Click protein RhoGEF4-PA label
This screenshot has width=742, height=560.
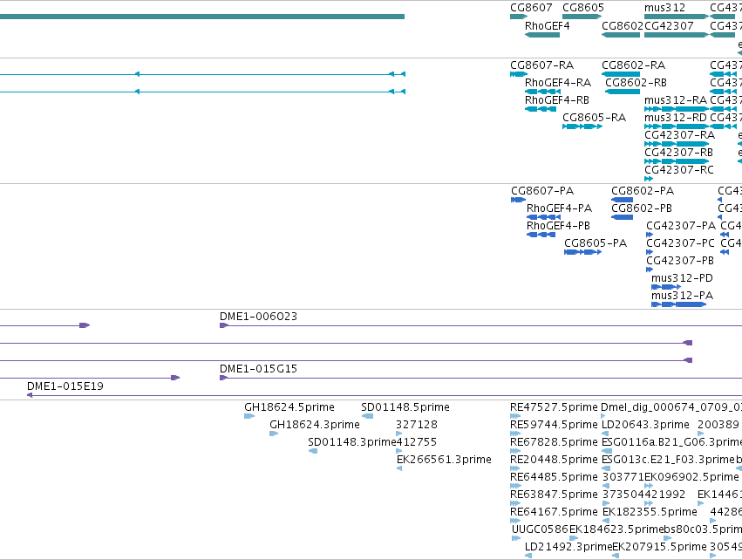coord(559,208)
